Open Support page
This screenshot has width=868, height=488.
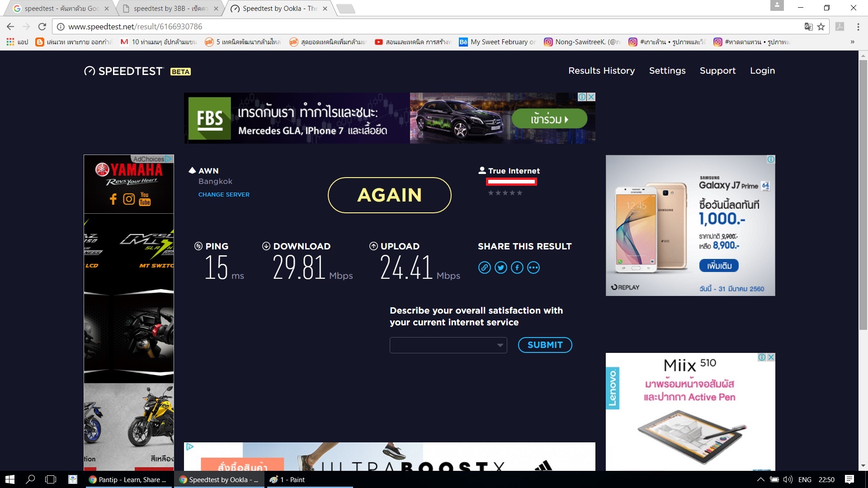(717, 70)
